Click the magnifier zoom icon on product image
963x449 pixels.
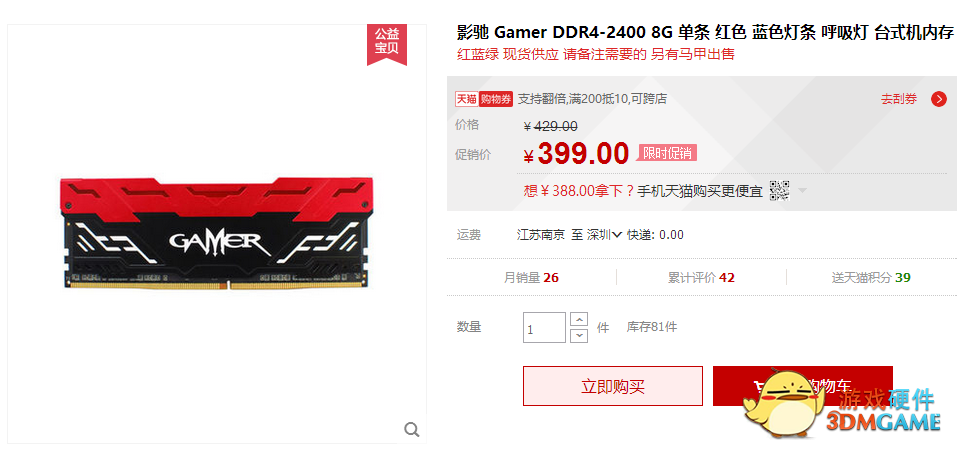pos(411,429)
